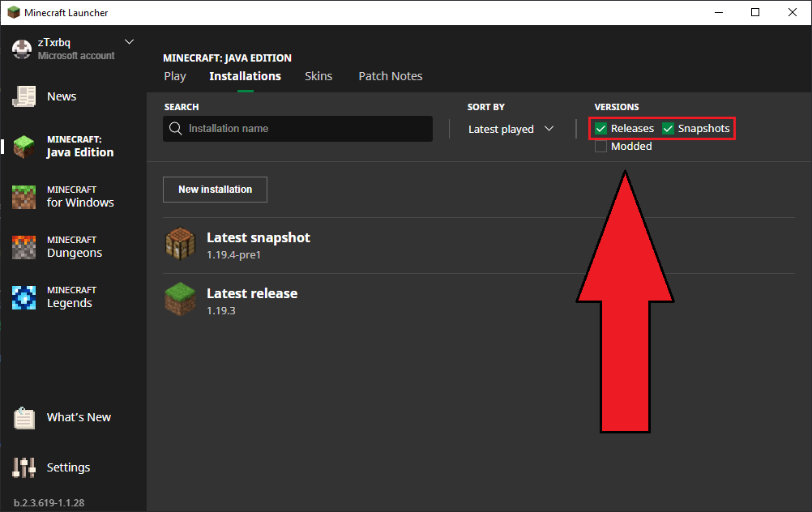Select Minecraft for Windows dirt block icon
The width and height of the screenshot is (812, 512).
click(24, 197)
